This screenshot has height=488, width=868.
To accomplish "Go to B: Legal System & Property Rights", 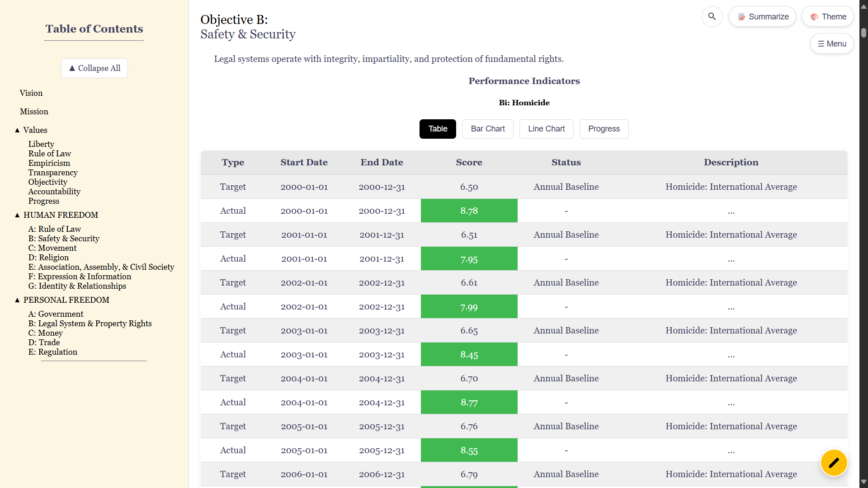I will 90,324.
